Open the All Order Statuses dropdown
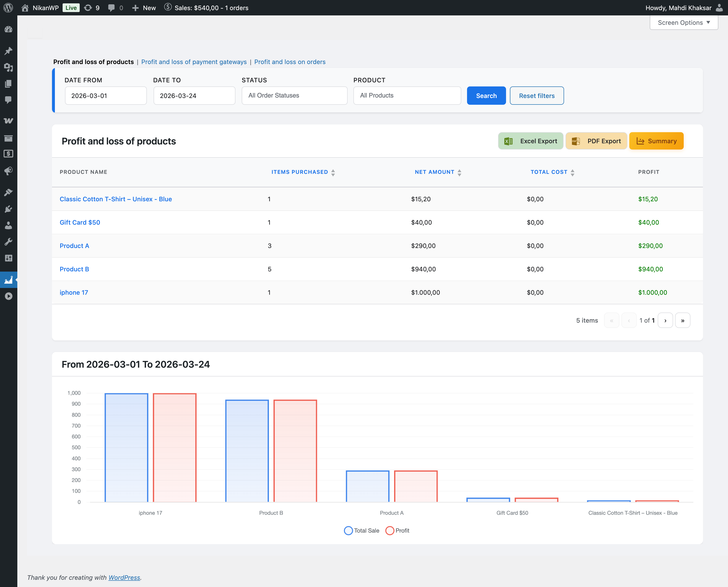 point(294,95)
